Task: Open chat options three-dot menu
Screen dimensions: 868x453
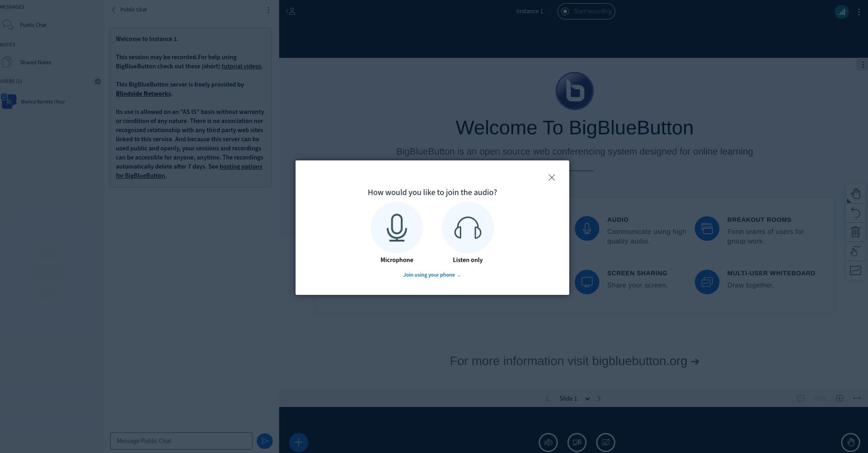Action: (x=268, y=10)
